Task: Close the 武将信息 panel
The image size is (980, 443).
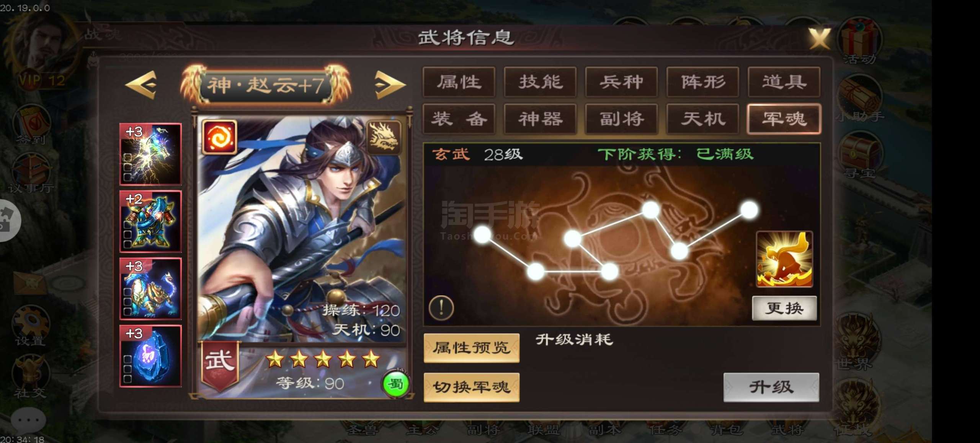Action: pyautogui.click(x=819, y=38)
